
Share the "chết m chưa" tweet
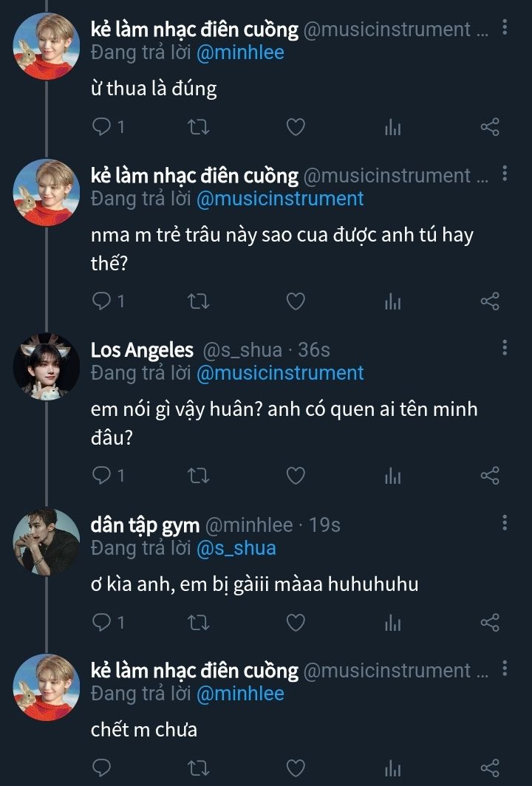tap(490, 768)
